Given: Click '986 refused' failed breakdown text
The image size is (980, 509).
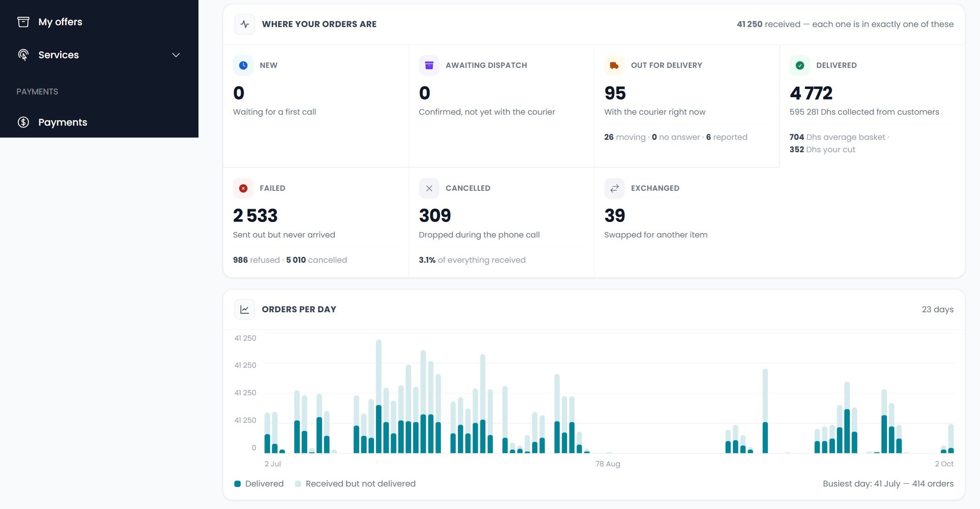Looking at the screenshot, I should coord(256,260).
